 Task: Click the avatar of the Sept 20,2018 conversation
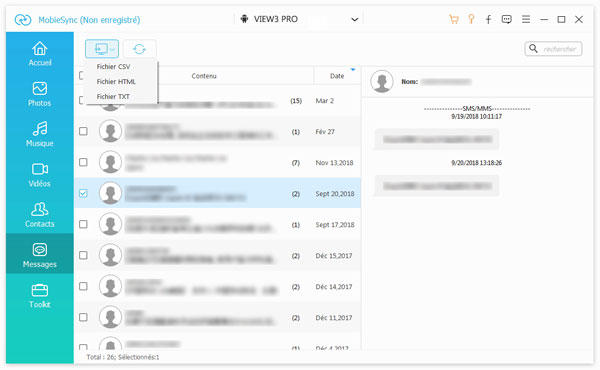pos(111,193)
